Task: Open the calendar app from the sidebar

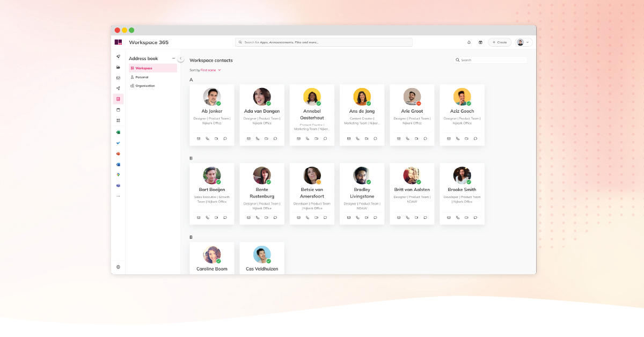Action: (118, 109)
